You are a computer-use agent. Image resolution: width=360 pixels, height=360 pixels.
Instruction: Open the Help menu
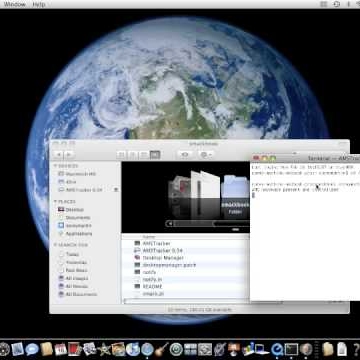point(39,4)
